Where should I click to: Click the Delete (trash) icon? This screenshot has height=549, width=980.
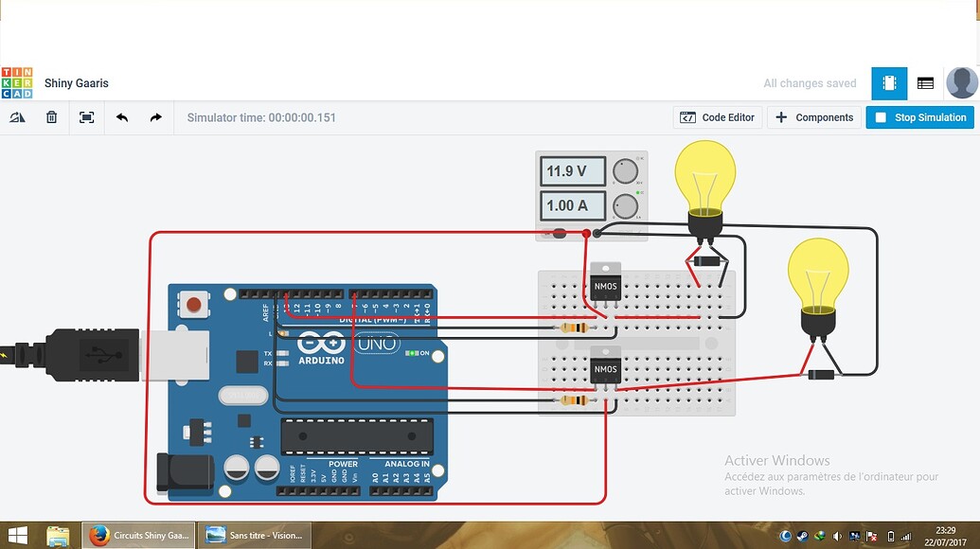point(51,116)
